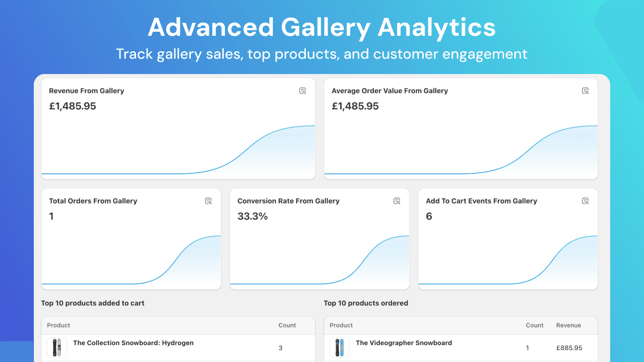Click the Videographer Snowboard product thumbnail
The width and height of the screenshot is (644, 362).
point(340,348)
